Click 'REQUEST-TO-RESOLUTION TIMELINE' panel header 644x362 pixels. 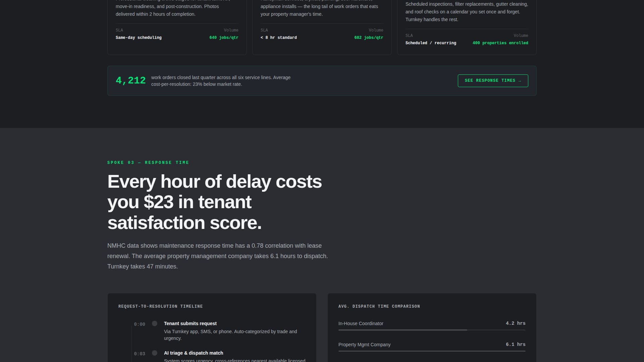[x=160, y=306]
